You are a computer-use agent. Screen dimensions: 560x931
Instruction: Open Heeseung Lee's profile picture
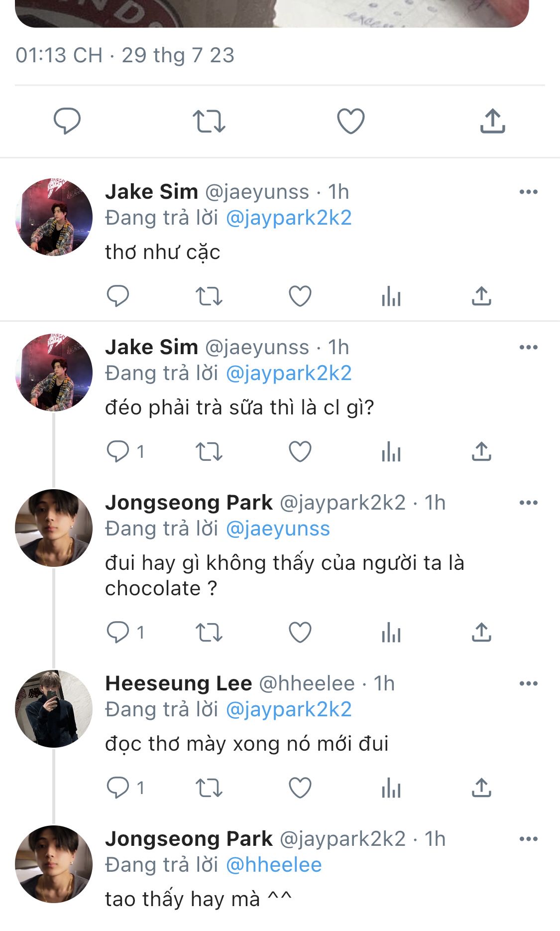pos(54,709)
